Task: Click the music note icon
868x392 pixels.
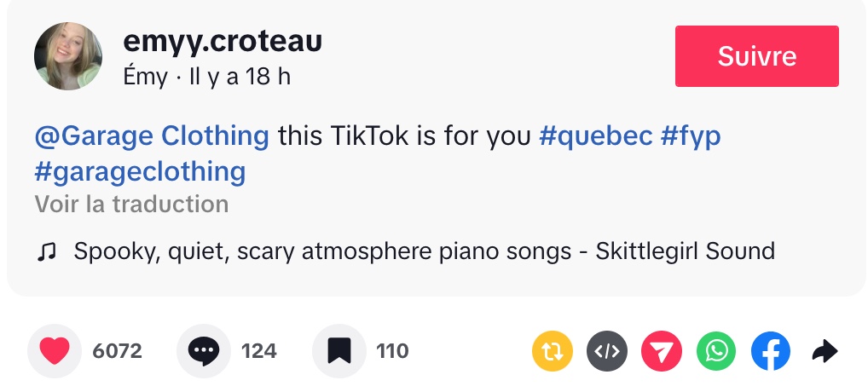Action: (47, 251)
